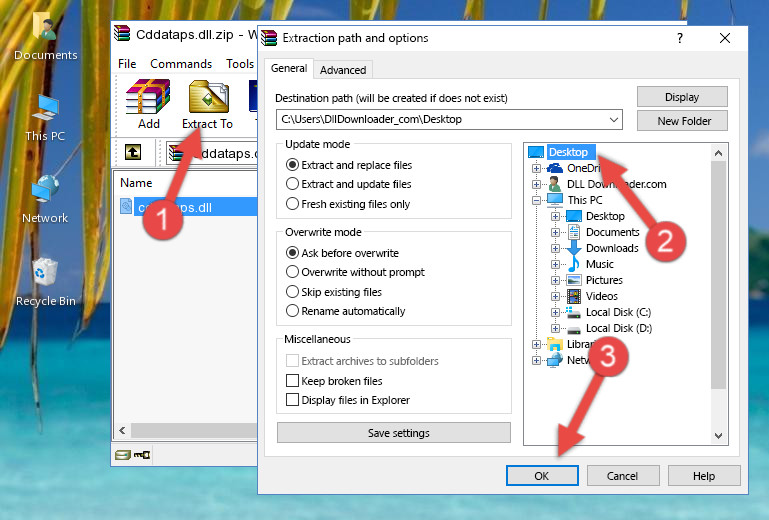
Task: Click the Save settings button
Action: click(394, 433)
